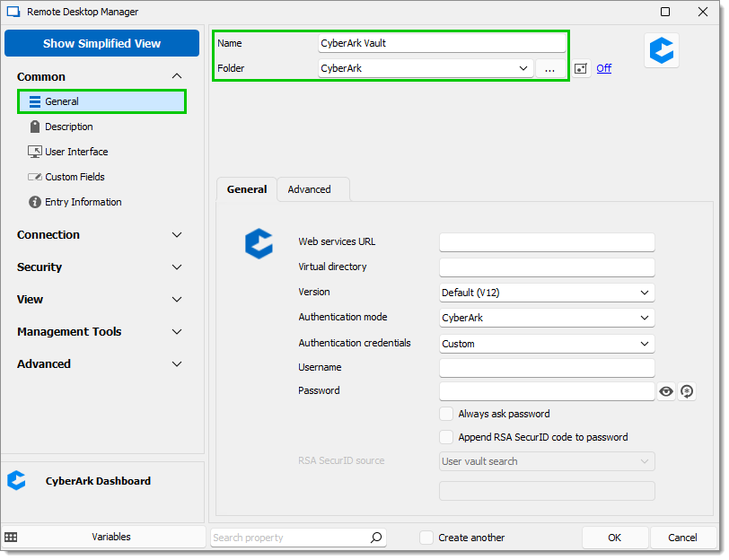Viewport: 729px width, 560px height.
Task: Click the General list icon in sidebar
Action: tap(35, 101)
